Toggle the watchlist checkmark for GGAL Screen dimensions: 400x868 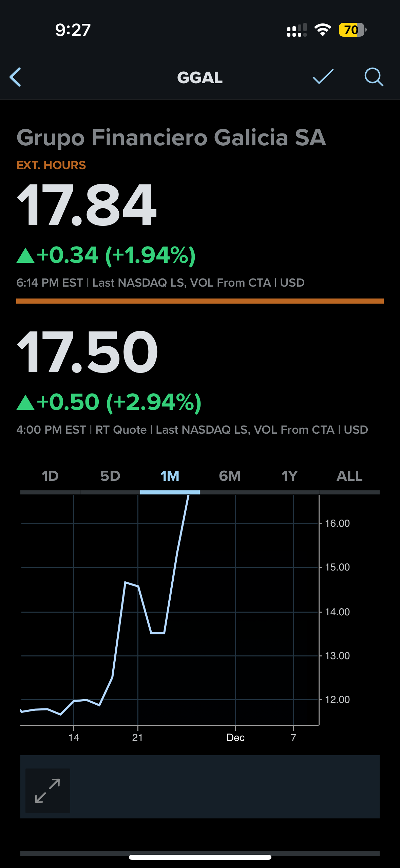pos(323,76)
